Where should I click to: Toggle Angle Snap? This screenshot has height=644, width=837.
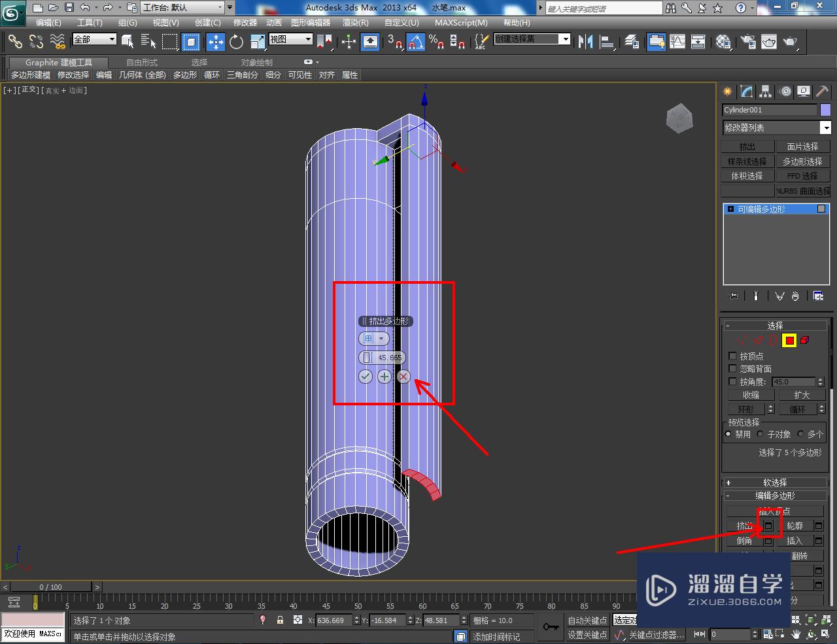coord(416,42)
